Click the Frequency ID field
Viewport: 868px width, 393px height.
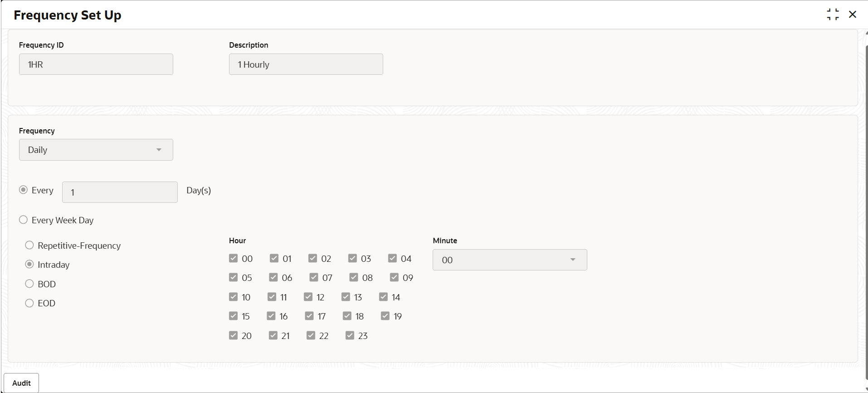point(96,64)
